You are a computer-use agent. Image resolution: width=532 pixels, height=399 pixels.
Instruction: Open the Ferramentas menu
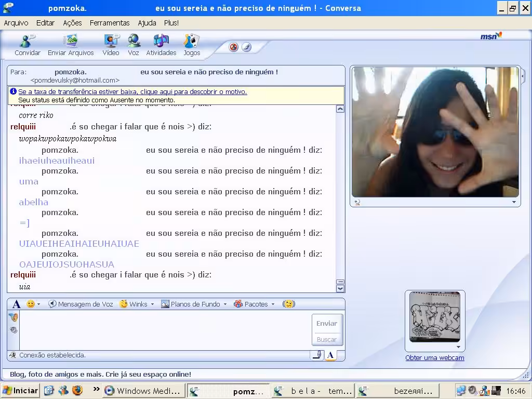point(110,23)
